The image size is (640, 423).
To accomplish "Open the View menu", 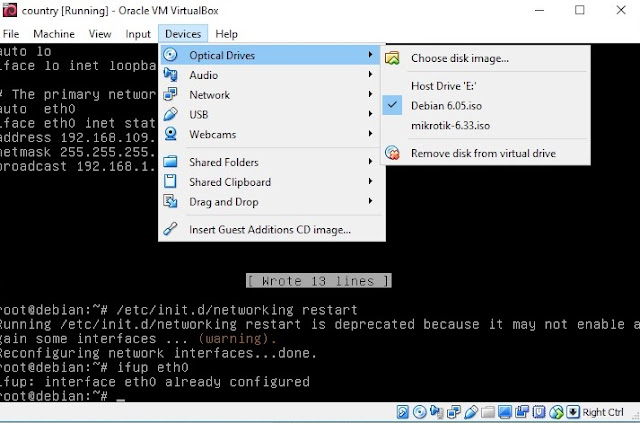I will [100, 34].
